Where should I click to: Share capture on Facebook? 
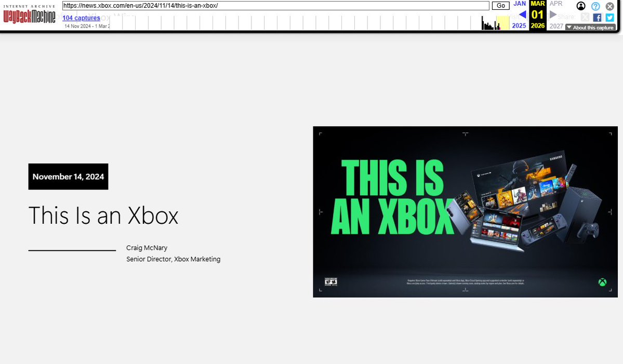pos(597,18)
